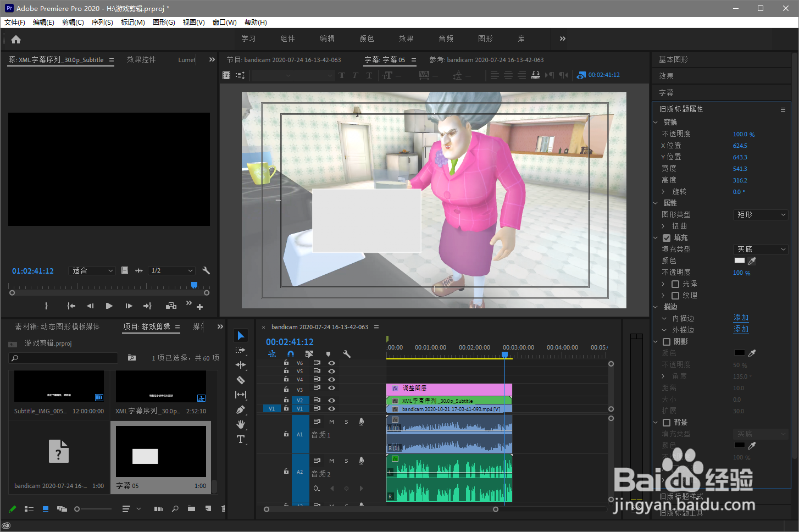Open the 适合 zoom level dropdown
This screenshot has height=532, width=799.
point(92,270)
